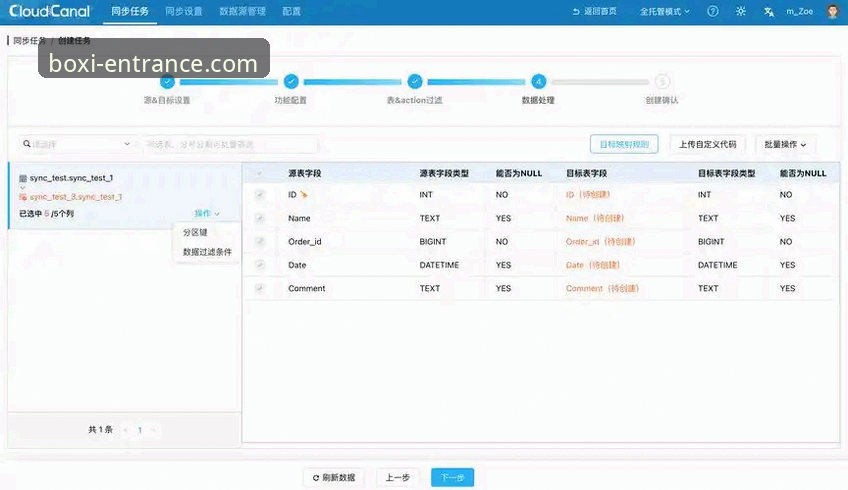
Task: Click the 同步任务 breadcrumb link
Action: coord(30,41)
